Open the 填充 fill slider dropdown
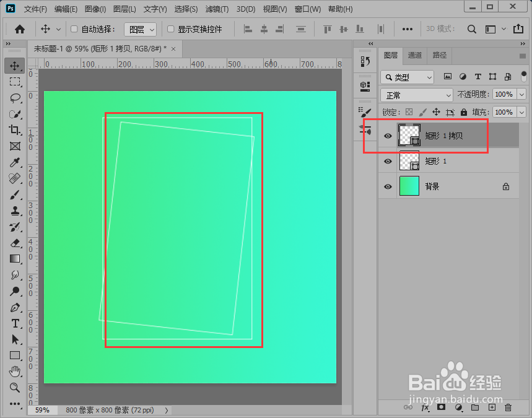This screenshot has height=418, width=532. pyautogui.click(x=522, y=112)
